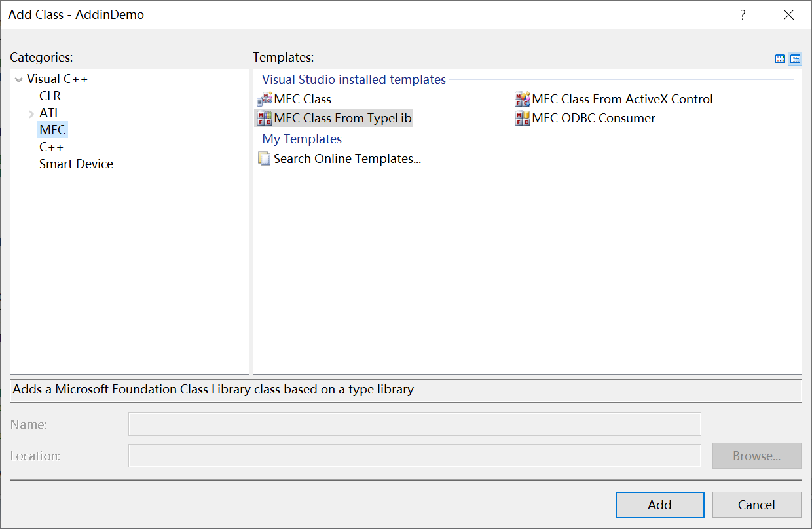Click the MFC ODBC Consumer label
The width and height of the screenshot is (812, 529).
pyautogui.click(x=593, y=119)
